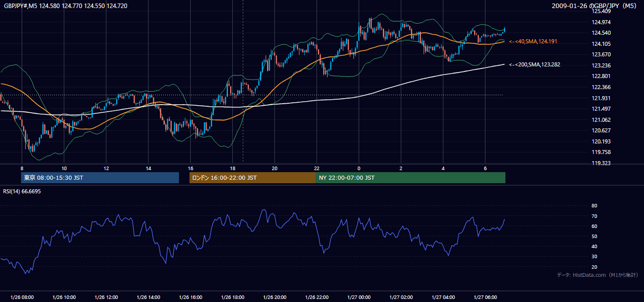
Task: Click the '1/27 04:00' bottom time label
Action: [x=443, y=297]
